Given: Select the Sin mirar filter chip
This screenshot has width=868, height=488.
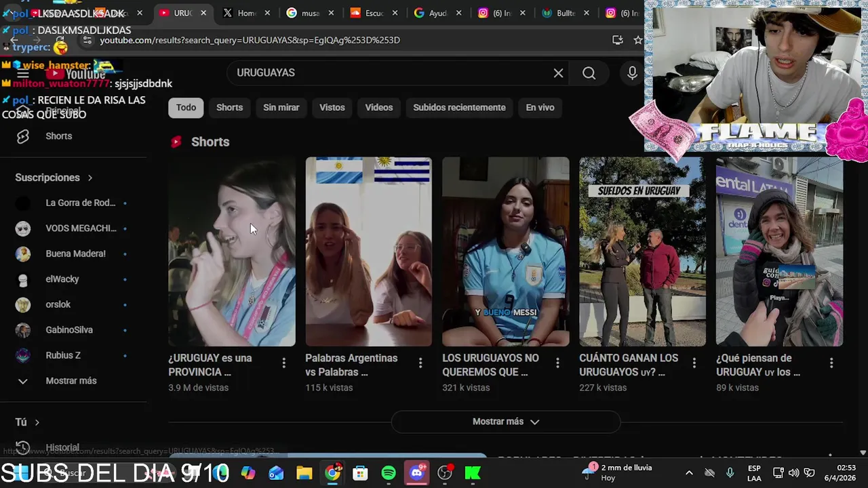Looking at the screenshot, I should 281,107.
